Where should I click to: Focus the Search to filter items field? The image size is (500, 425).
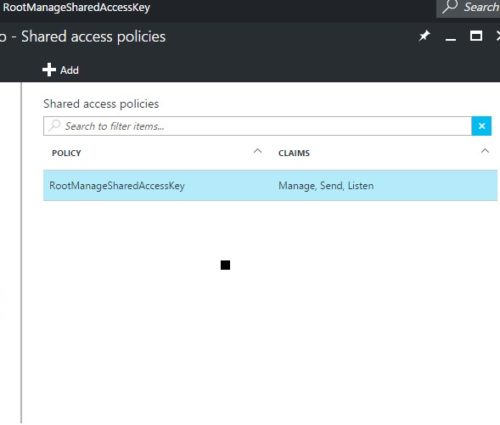tap(257, 126)
